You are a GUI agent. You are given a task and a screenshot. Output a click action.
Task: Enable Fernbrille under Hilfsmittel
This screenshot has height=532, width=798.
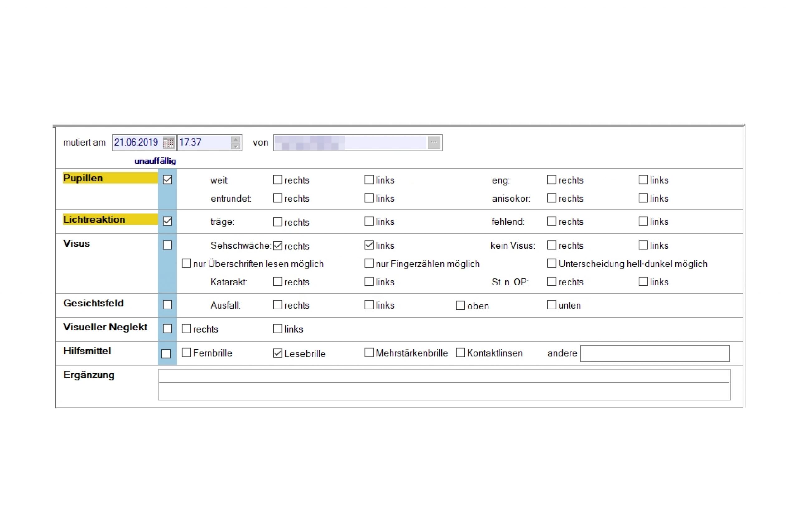(186, 353)
